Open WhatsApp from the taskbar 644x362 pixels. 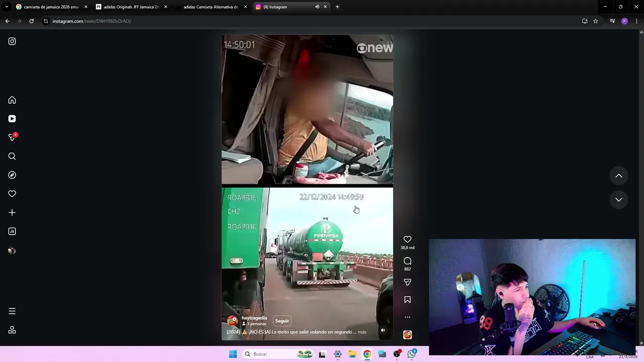412,354
